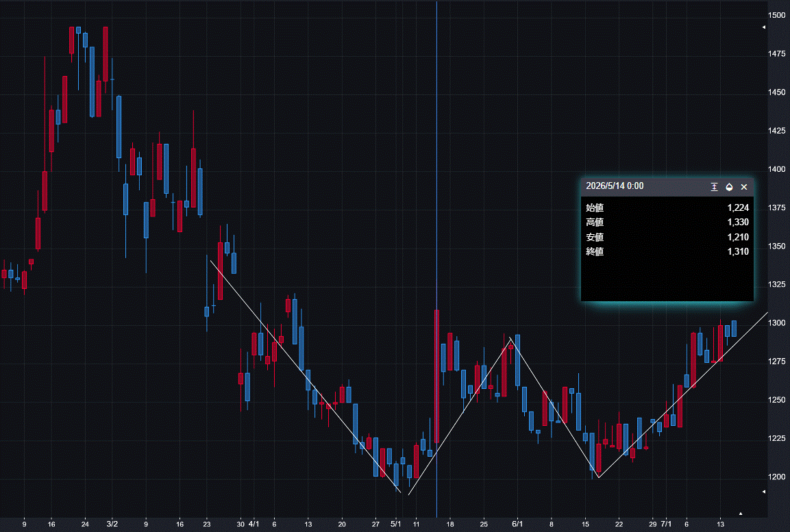Select the rising trendline ending near 6/1
Image resolution: width=790 pixels, height=532 pixels.
460,416
